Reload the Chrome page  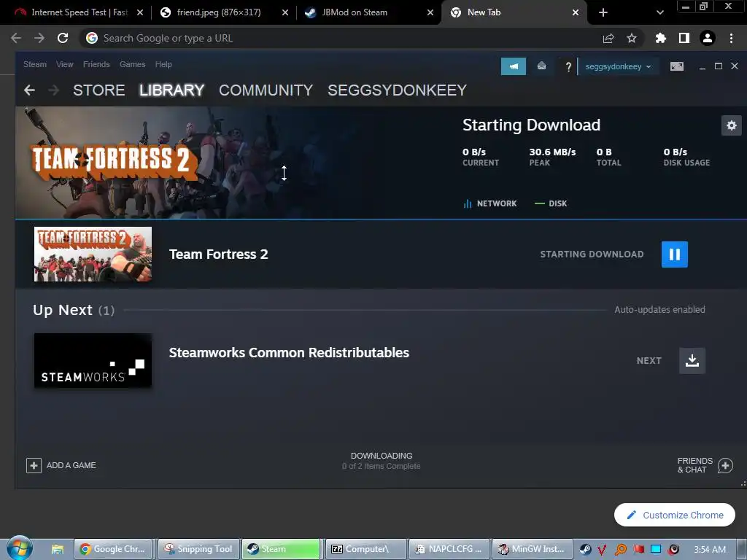63,38
